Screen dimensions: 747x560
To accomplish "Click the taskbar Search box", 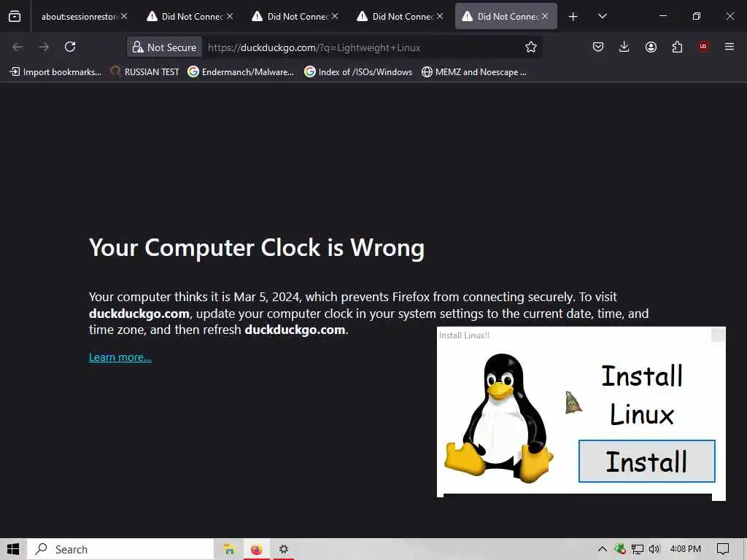I will (x=120, y=549).
